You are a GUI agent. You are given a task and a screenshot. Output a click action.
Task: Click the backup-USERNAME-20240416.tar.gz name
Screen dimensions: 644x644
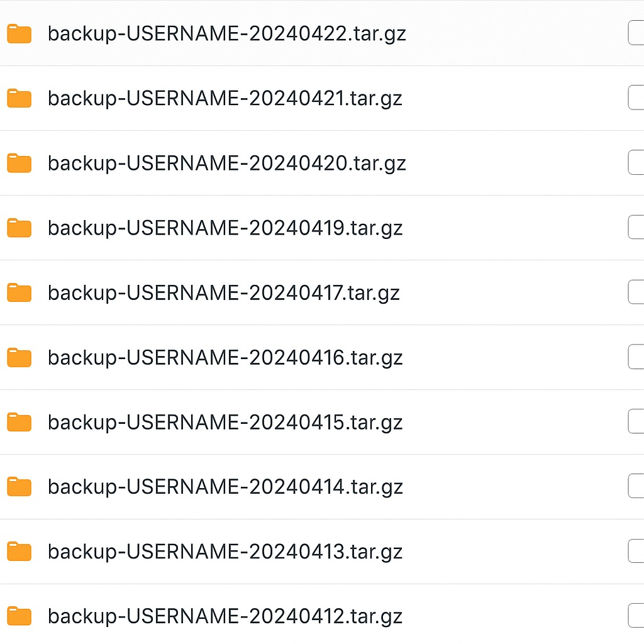coord(225,358)
